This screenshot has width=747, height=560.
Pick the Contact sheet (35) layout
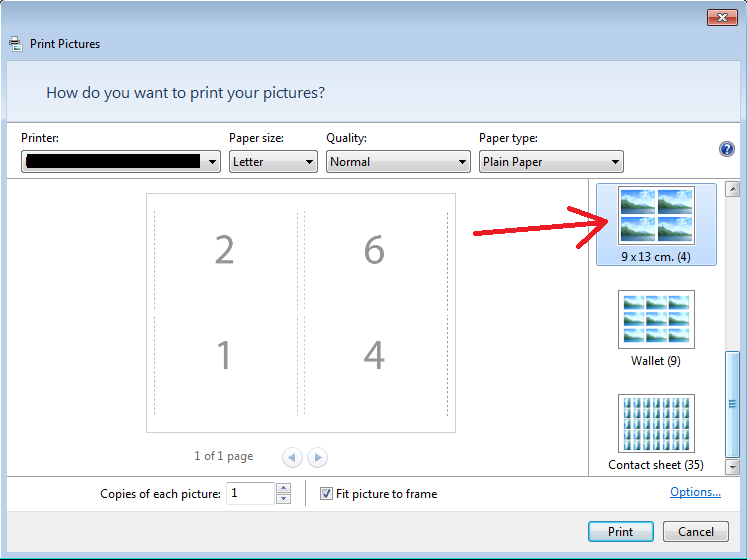point(656,433)
